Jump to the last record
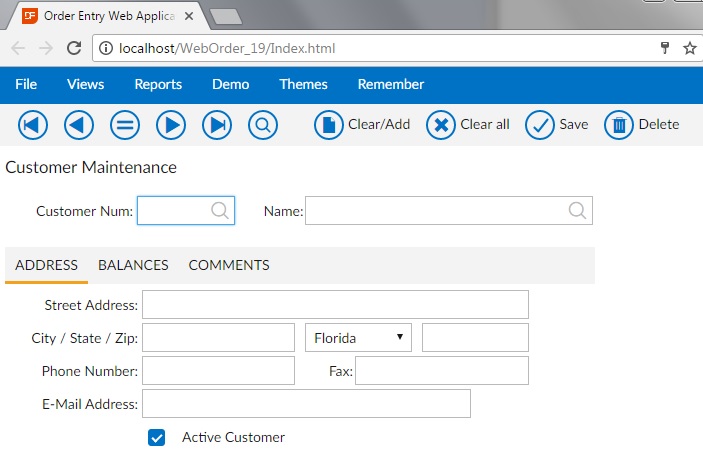 click(217, 125)
